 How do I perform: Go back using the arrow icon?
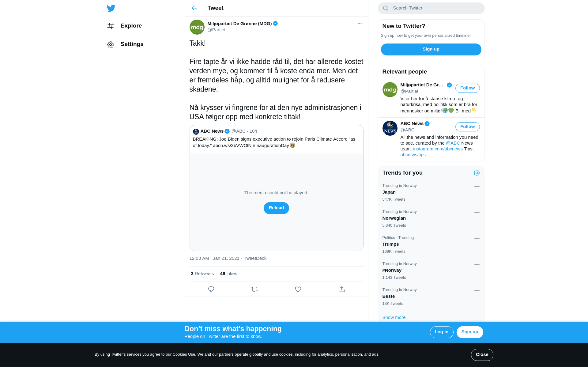(x=194, y=8)
